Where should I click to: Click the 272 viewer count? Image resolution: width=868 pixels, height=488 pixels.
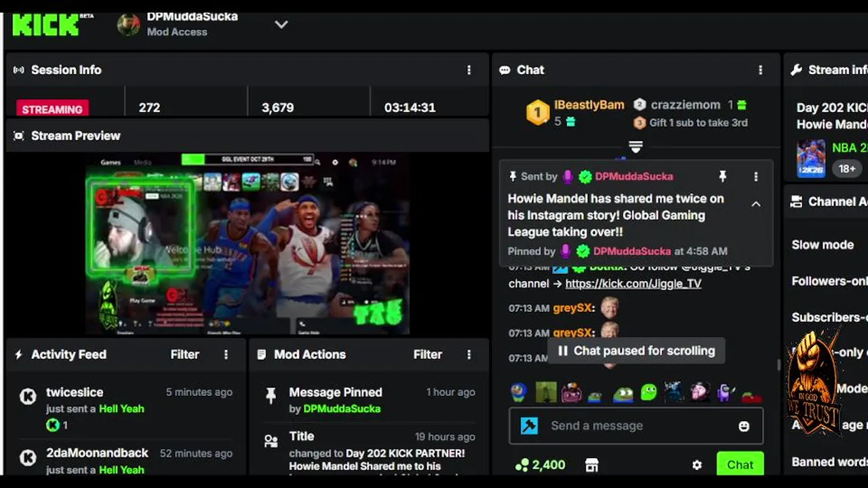(149, 107)
